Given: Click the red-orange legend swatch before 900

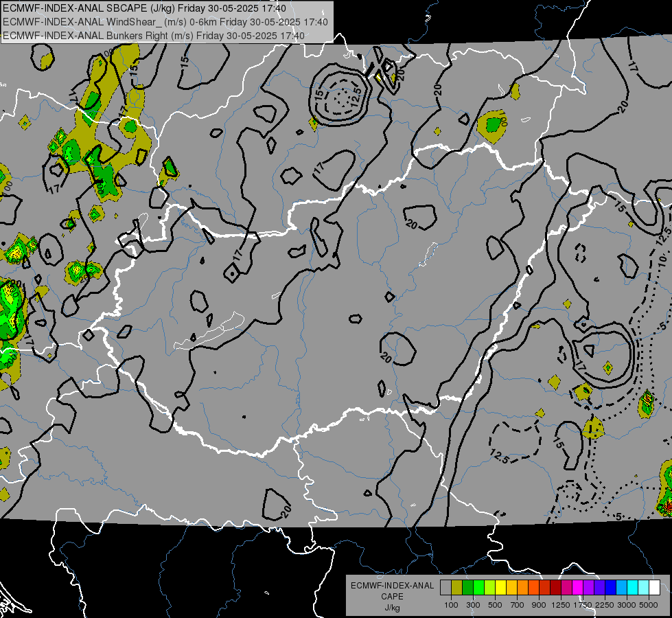Looking at the screenshot, I should (533, 588).
